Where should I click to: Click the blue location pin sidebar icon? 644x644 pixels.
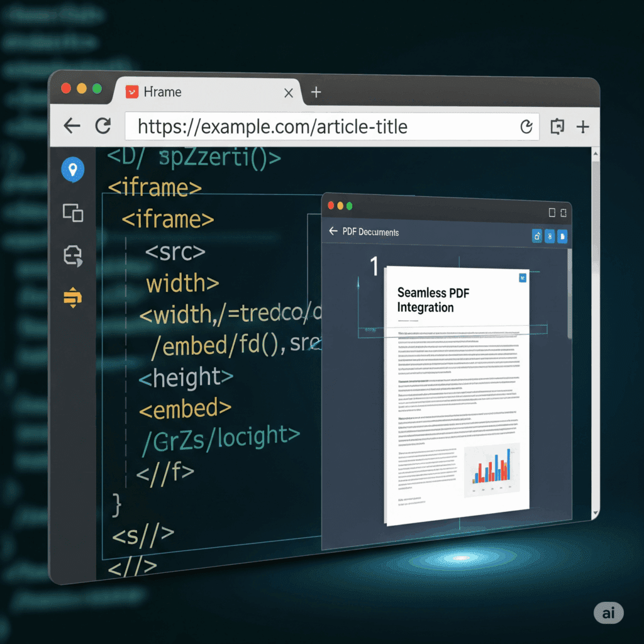click(x=73, y=169)
